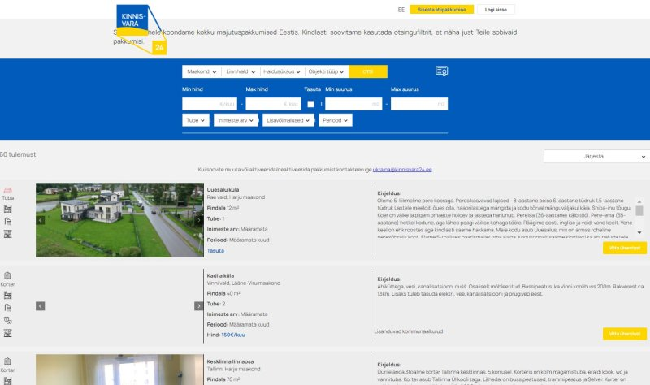The height and width of the screenshot is (385, 650).
Task: Tick the Täpselt checkbox
Action: (310, 104)
